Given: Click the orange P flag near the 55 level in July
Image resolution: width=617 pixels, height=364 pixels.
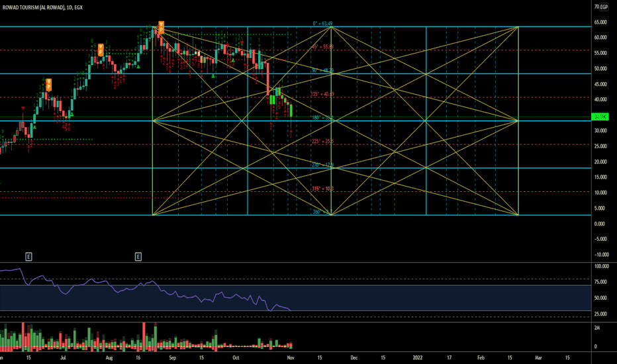Looking at the screenshot, I should (101, 50).
